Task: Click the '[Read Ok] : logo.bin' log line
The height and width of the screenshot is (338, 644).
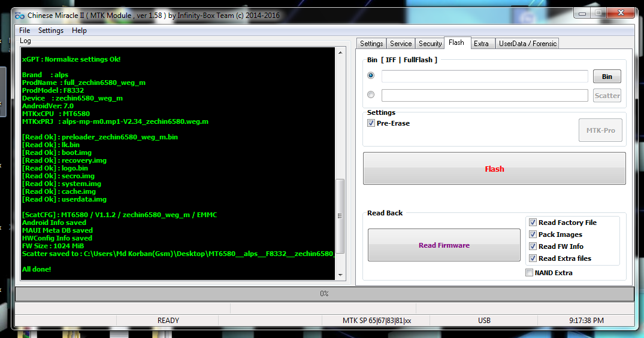Action: 55,168
